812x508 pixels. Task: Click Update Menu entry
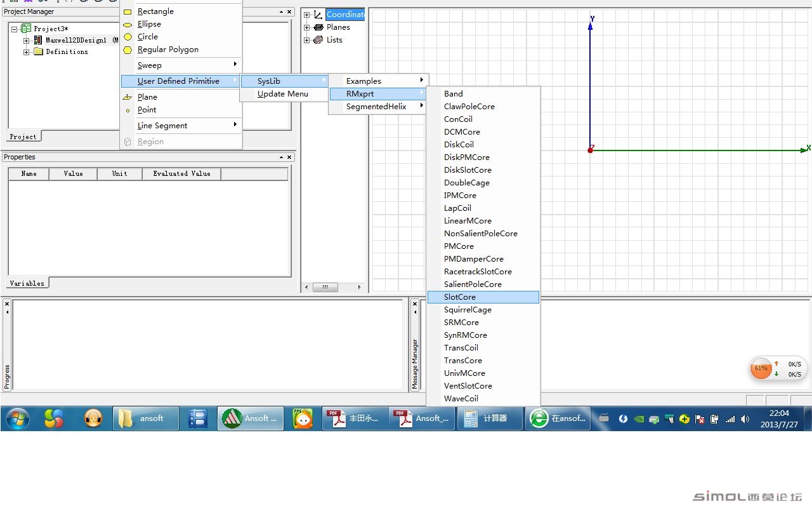(284, 94)
